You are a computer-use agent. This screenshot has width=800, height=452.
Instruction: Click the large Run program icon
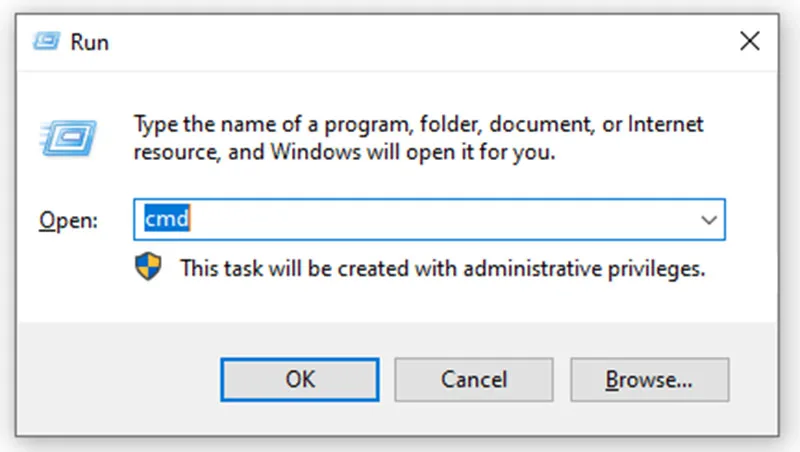68,138
